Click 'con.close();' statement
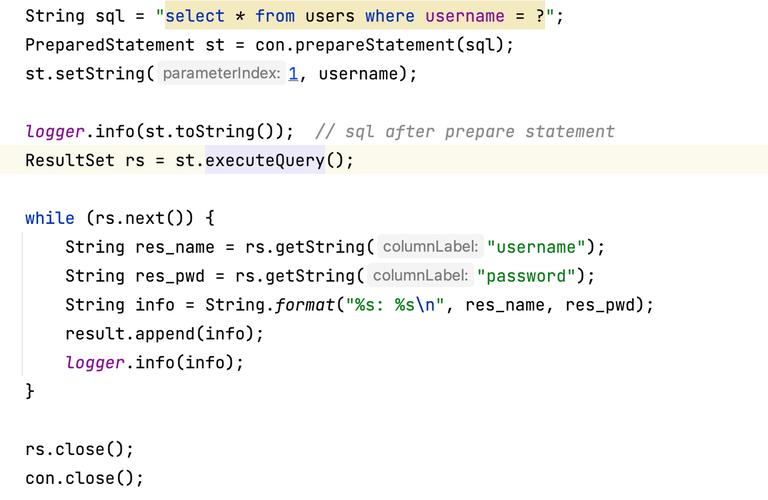 click(84, 478)
